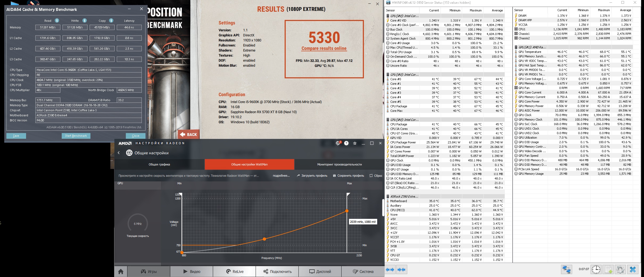Screen dimensions: 644x277
Task: Click the HWiNFO network monitors icon
Action: pos(567,269)
